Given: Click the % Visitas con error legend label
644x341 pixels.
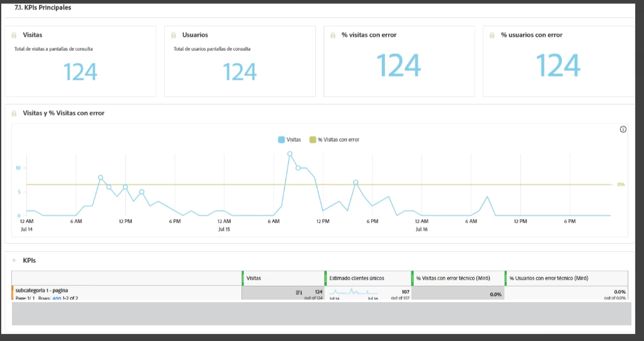Looking at the screenshot, I should [339, 140].
